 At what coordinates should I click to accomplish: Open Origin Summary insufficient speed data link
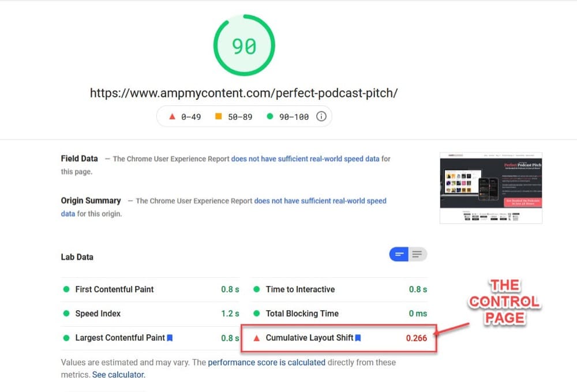tap(320, 201)
